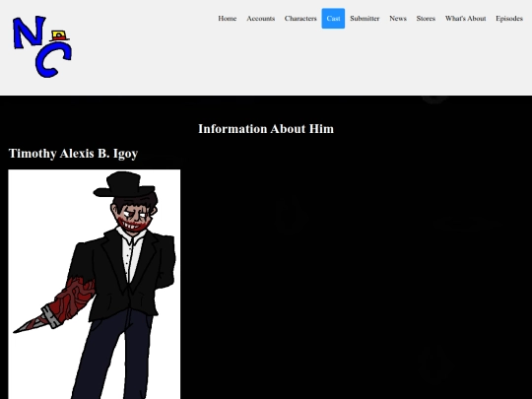Screen dimensions: 532x399
Task: Open the Stores link
Action: pos(426,19)
